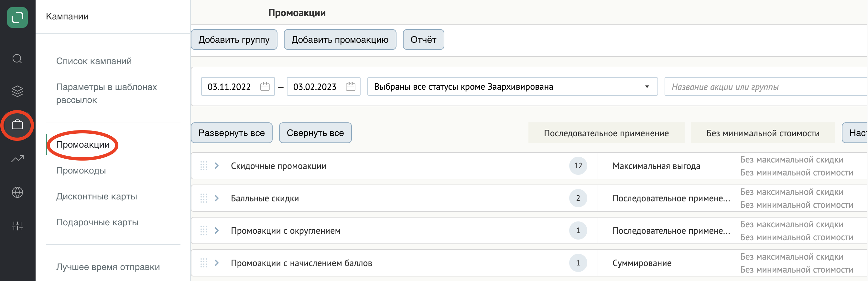Grab drag handle of Промоакции с начислением баллов
Image resolution: width=868 pixels, height=281 pixels.
204,263
